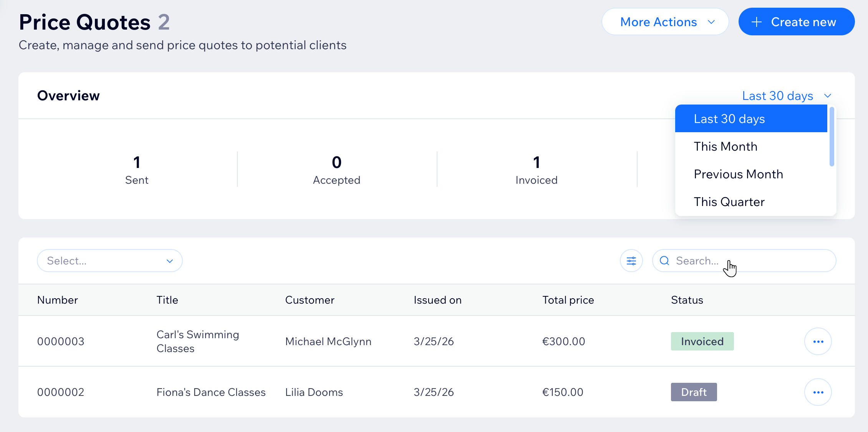Choose This Month from the list
The height and width of the screenshot is (432, 868).
[x=726, y=146]
